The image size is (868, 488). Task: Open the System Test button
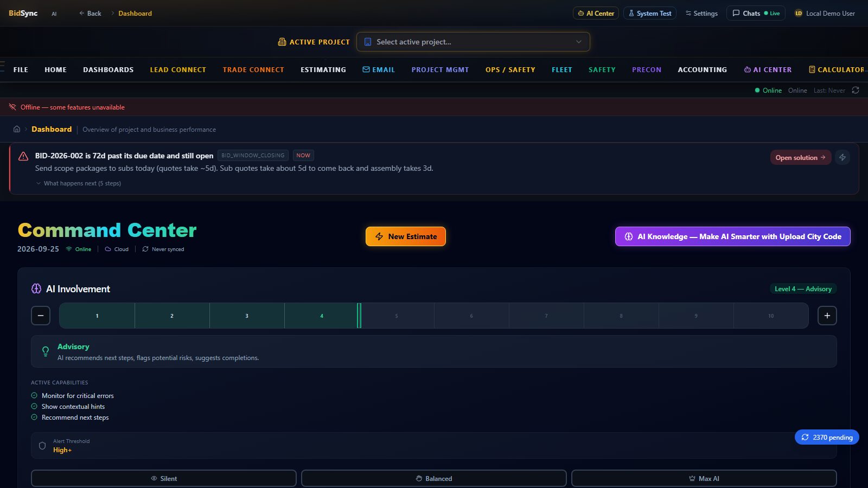coord(650,13)
